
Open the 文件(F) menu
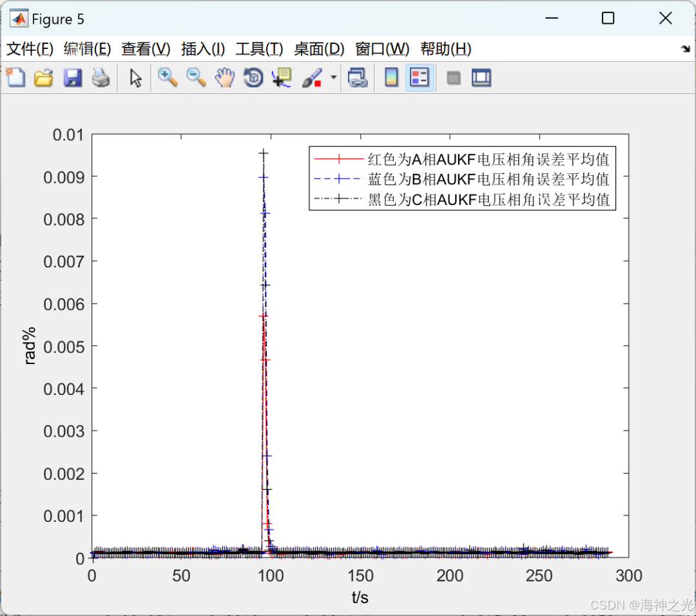click(x=30, y=49)
